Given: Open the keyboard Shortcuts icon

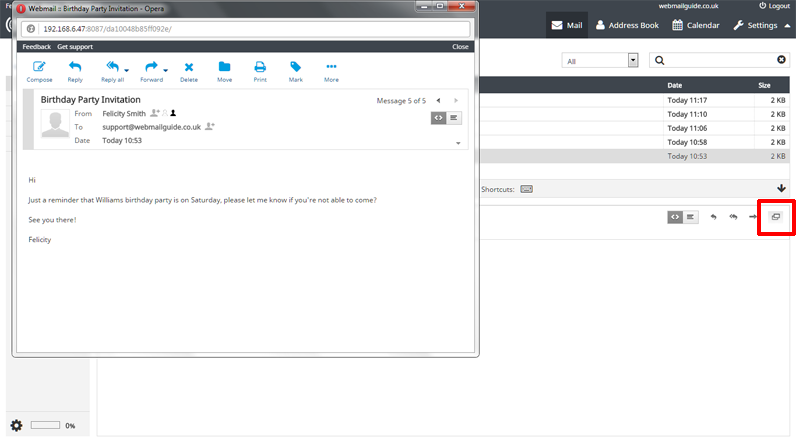Looking at the screenshot, I should click(x=526, y=189).
